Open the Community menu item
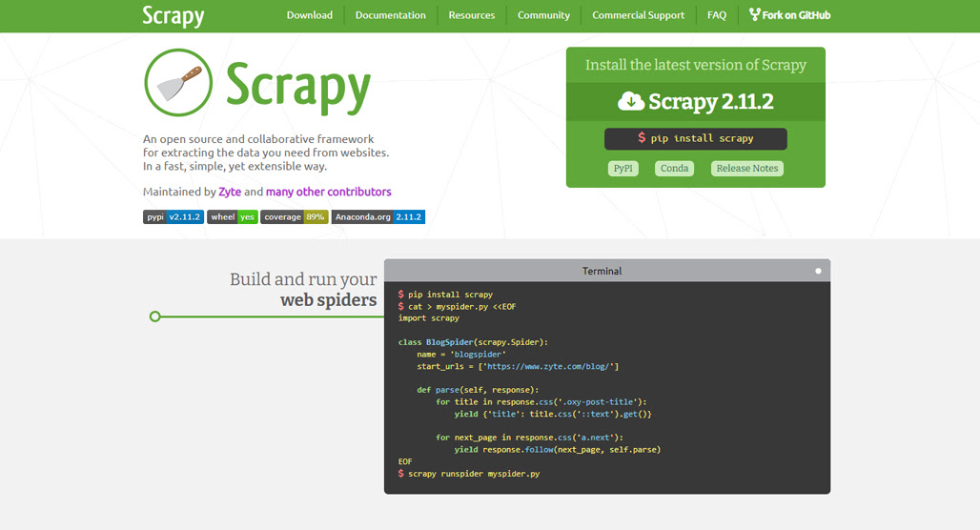980x530 pixels. [543, 15]
